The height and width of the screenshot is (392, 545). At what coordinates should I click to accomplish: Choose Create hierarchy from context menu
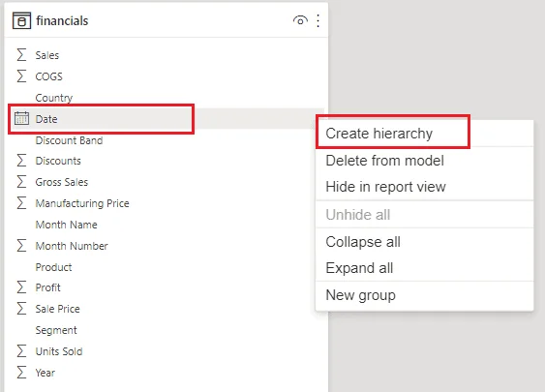(x=378, y=134)
